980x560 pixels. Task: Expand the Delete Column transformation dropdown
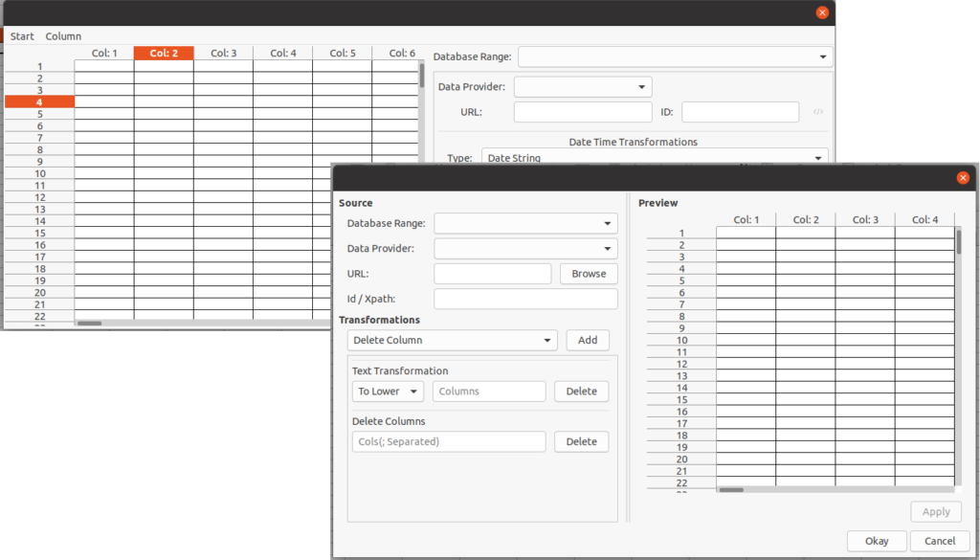point(452,340)
